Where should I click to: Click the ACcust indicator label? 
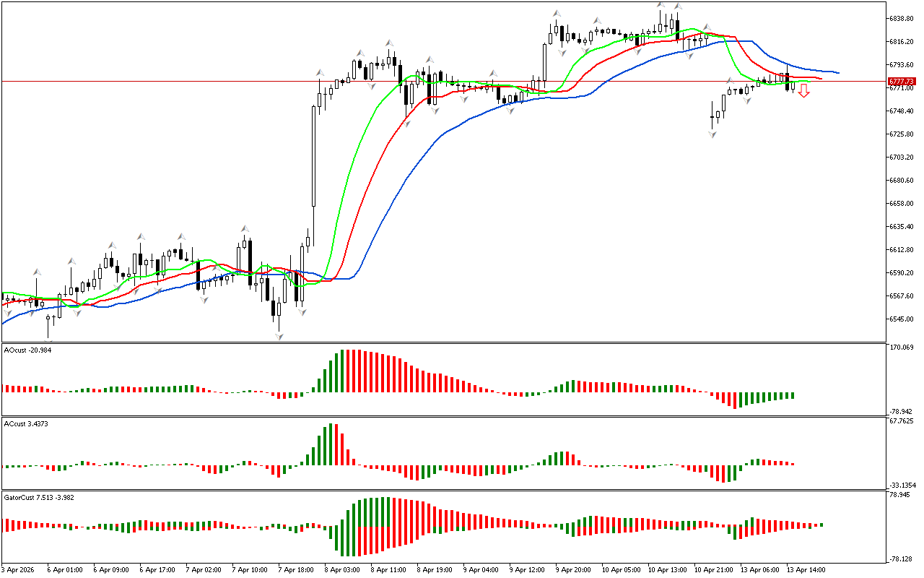click(x=26, y=424)
